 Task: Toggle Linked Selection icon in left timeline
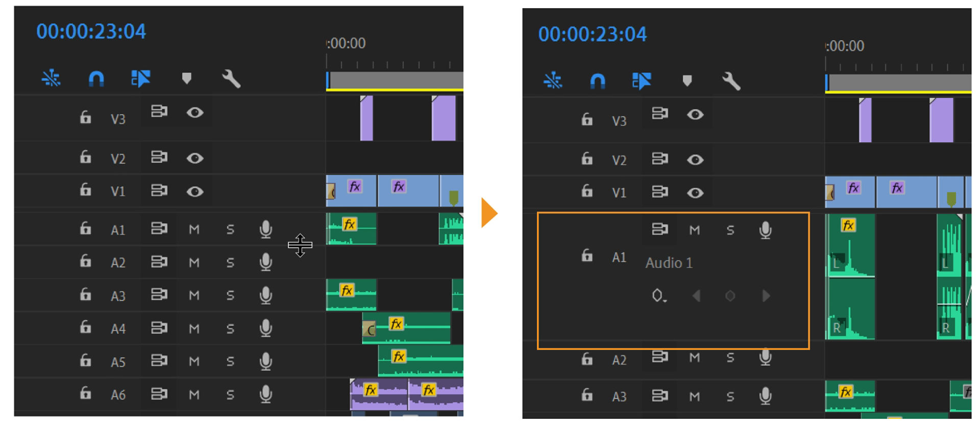(140, 79)
